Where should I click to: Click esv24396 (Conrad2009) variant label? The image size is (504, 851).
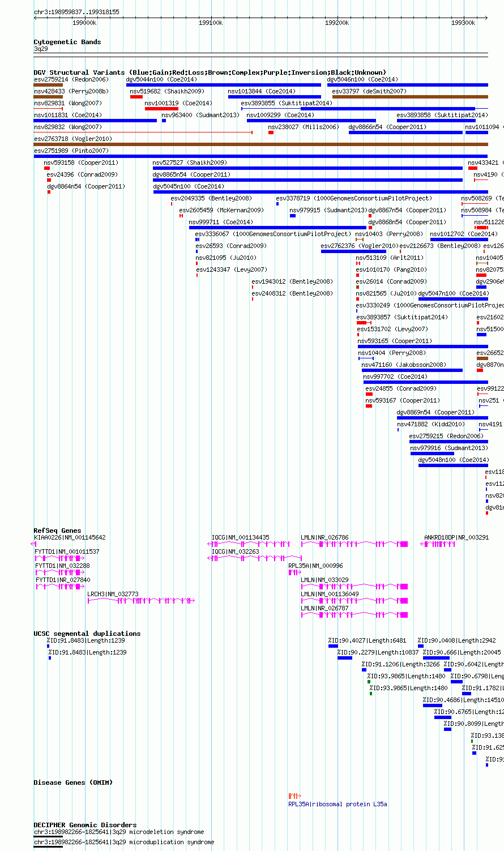83,174
